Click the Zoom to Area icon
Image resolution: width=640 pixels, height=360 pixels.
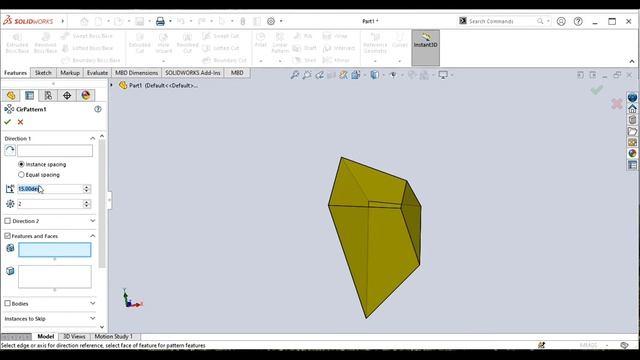[x=307, y=75]
